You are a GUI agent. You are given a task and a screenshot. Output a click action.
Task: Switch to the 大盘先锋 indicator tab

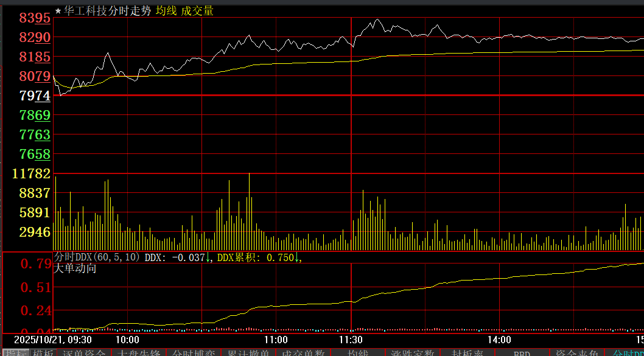139,353
